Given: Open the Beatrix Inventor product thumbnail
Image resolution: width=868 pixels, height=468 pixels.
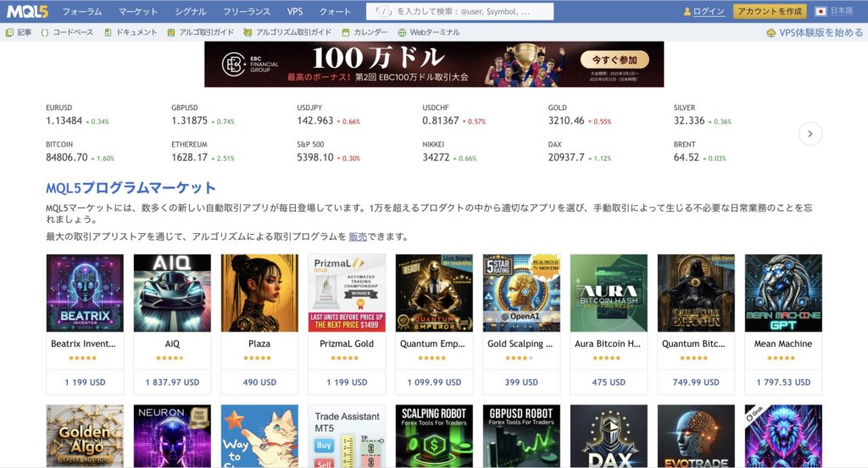Looking at the screenshot, I should [85, 293].
